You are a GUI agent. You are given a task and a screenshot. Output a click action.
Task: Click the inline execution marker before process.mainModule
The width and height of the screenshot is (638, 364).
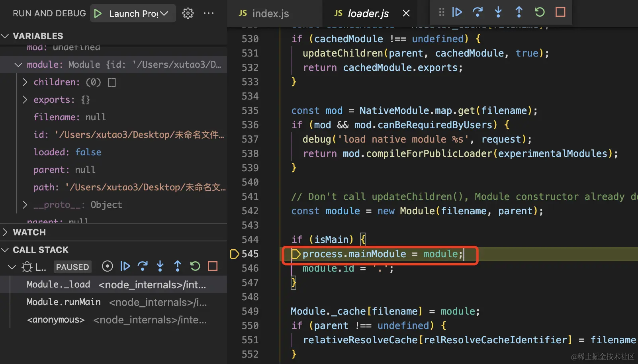296,254
